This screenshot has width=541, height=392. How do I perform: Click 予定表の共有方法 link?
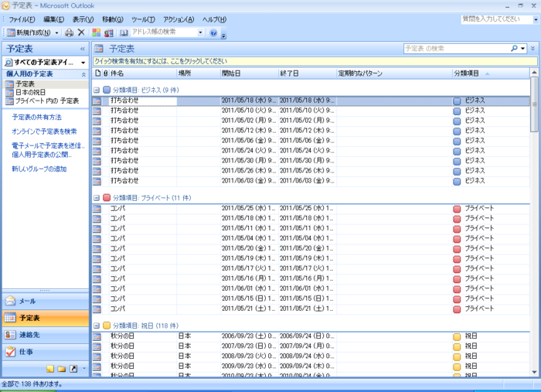point(36,118)
